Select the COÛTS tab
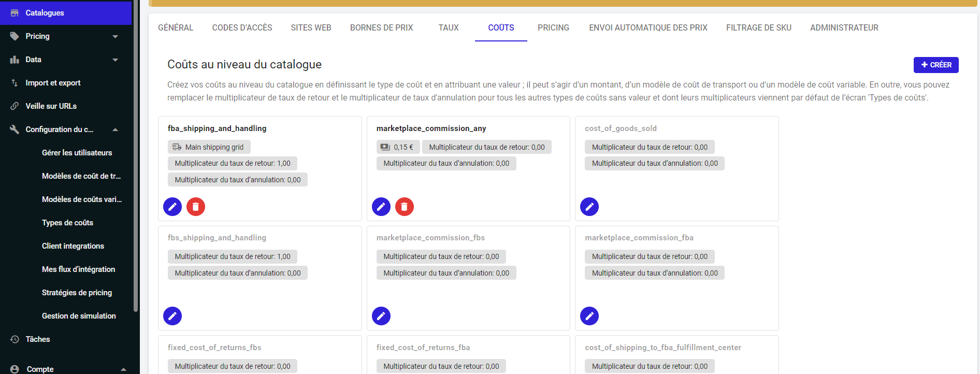 pyautogui.click(x=501, y=28)
